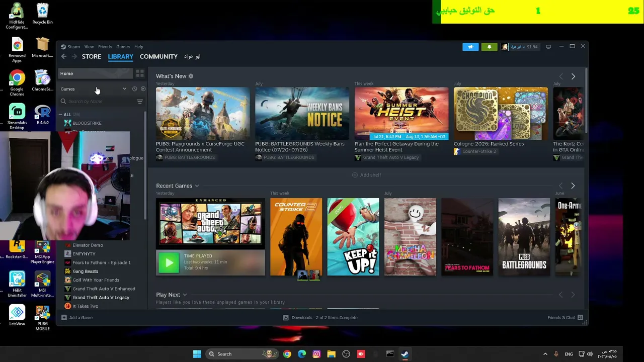Screen dimensions: 644x362
Task: Switch to Big Picture mode icon
Action: 548,47
